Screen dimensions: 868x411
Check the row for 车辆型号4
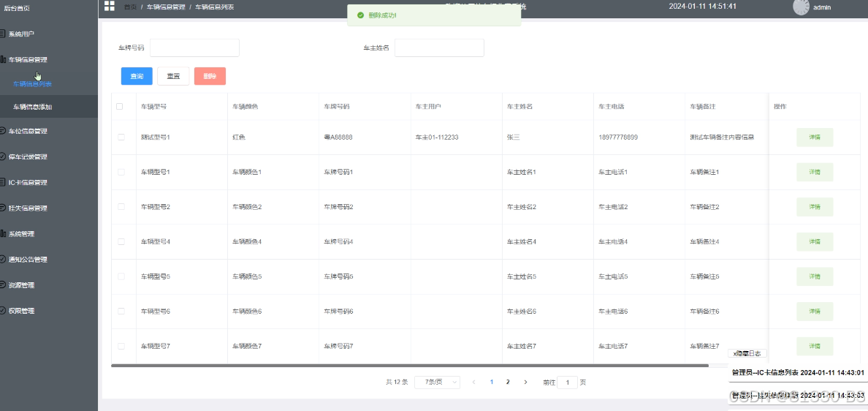pyautogui.click(x=121, y=241)
